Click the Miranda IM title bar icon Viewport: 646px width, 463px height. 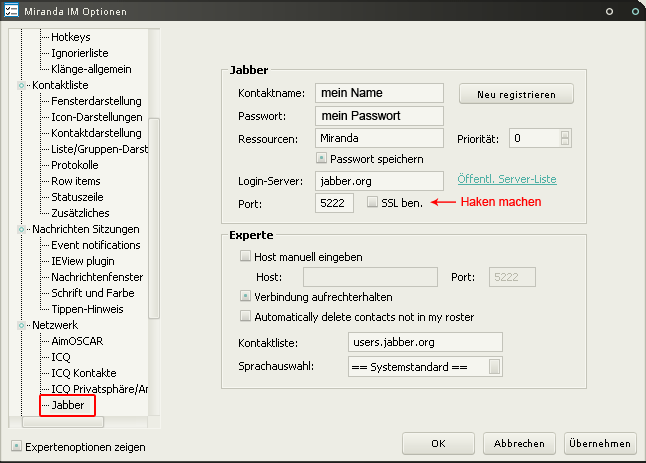click(x=13, y=11)
